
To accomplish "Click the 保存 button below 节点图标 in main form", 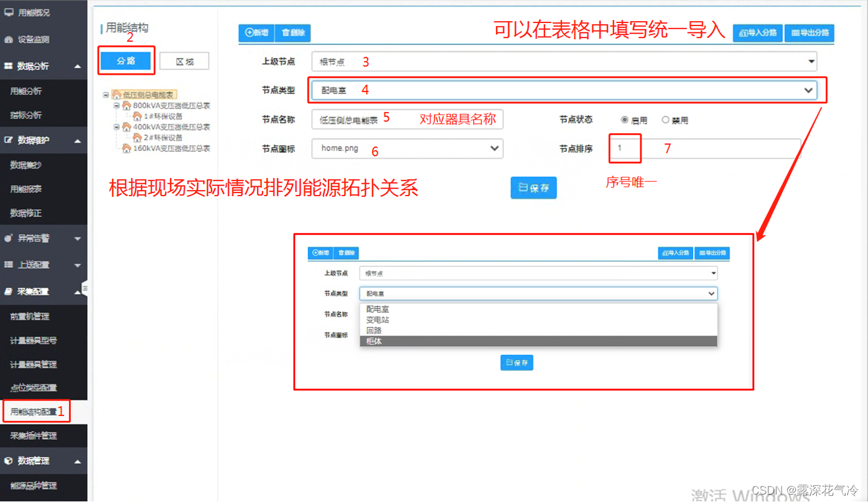I will [x=533, y=187].
